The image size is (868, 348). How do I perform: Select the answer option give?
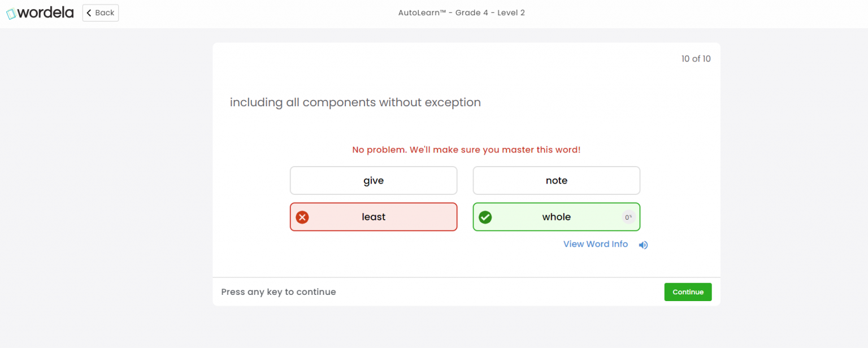[x=374, y=181]
